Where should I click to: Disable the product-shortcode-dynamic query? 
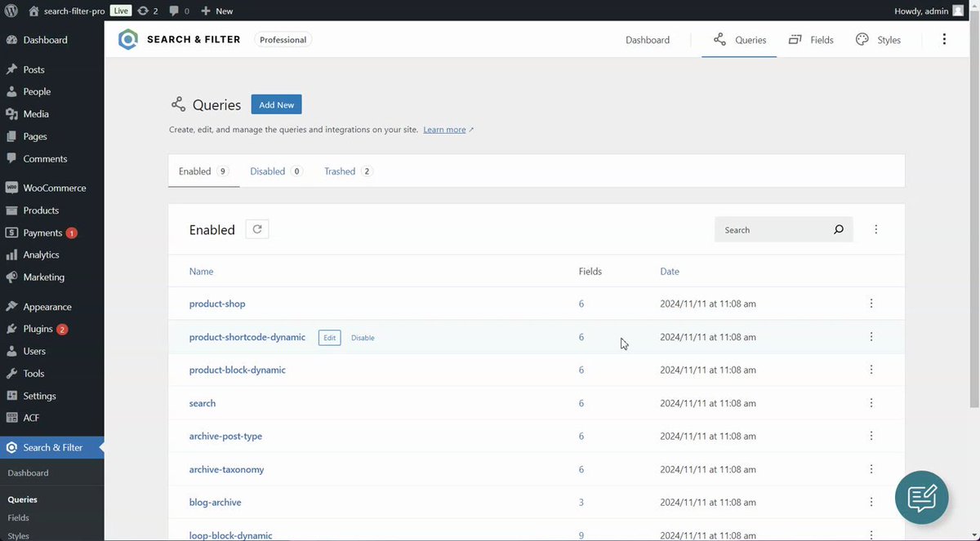tap(363, 338)
